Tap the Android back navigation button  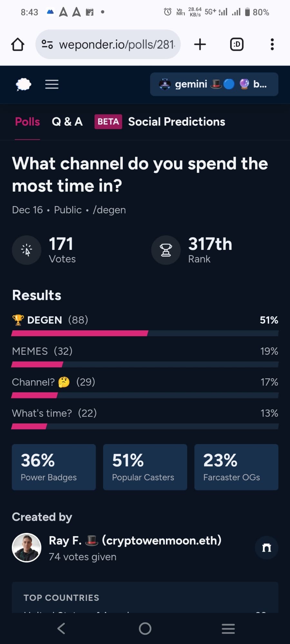click(x=61, y=628)
